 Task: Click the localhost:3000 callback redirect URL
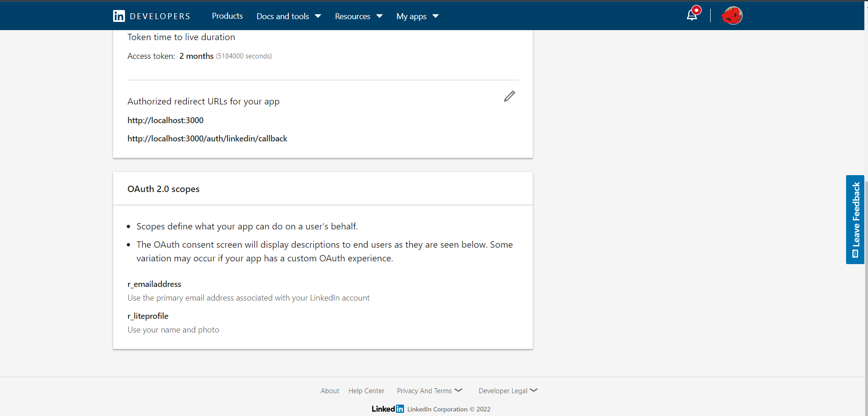(207, 139)
